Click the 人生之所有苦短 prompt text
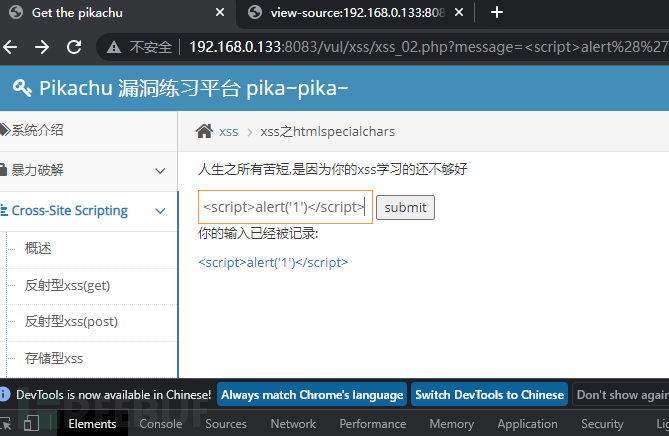 (333, 169)
